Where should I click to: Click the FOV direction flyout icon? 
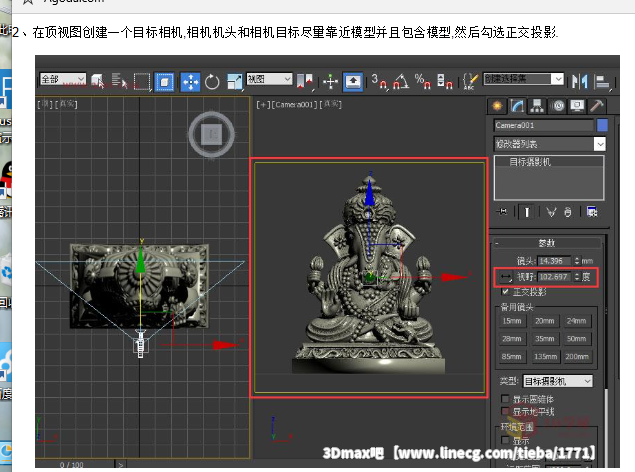pyautogui.click(x=506, y=277)
